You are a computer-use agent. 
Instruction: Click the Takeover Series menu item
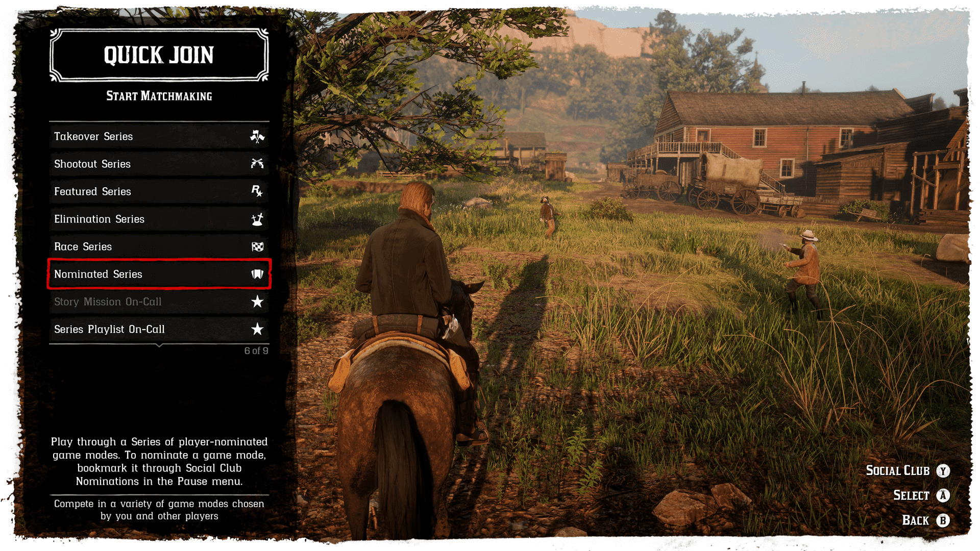coord(158,137)
